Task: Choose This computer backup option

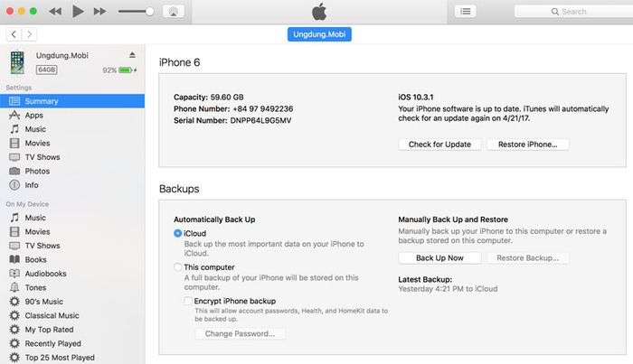Action: (x=177, y=267)
